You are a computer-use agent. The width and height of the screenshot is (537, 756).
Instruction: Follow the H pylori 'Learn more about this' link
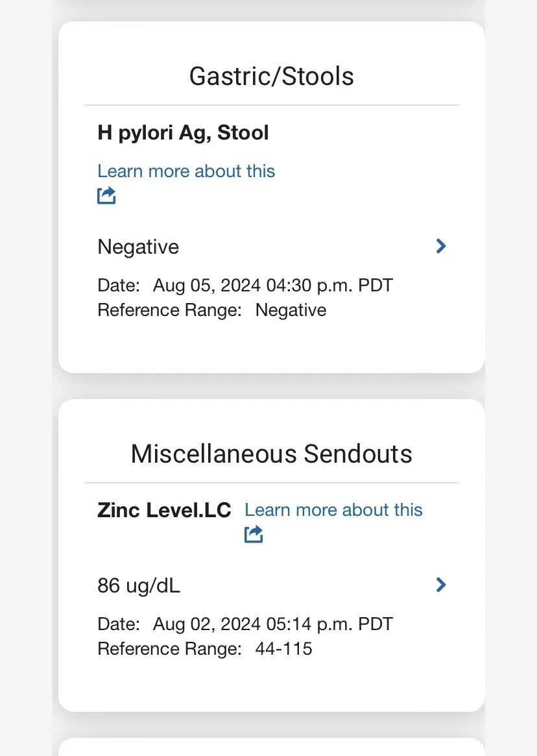click(x=186, y=171)
